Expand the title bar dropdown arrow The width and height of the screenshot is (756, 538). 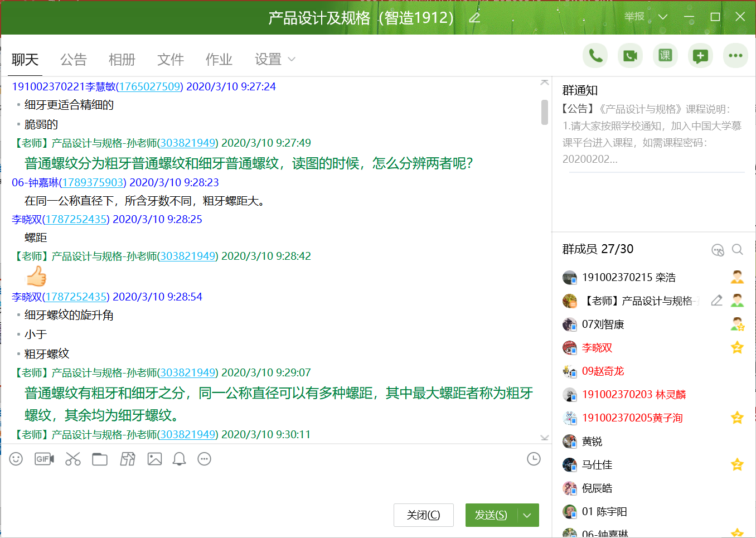click(663, 17)
